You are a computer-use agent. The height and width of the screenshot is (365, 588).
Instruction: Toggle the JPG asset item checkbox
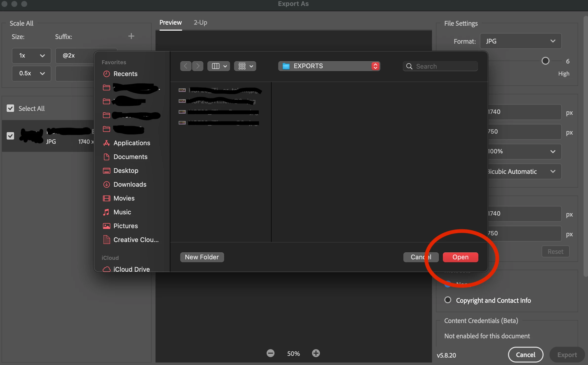pyautogui.click(x=10, y=136)
